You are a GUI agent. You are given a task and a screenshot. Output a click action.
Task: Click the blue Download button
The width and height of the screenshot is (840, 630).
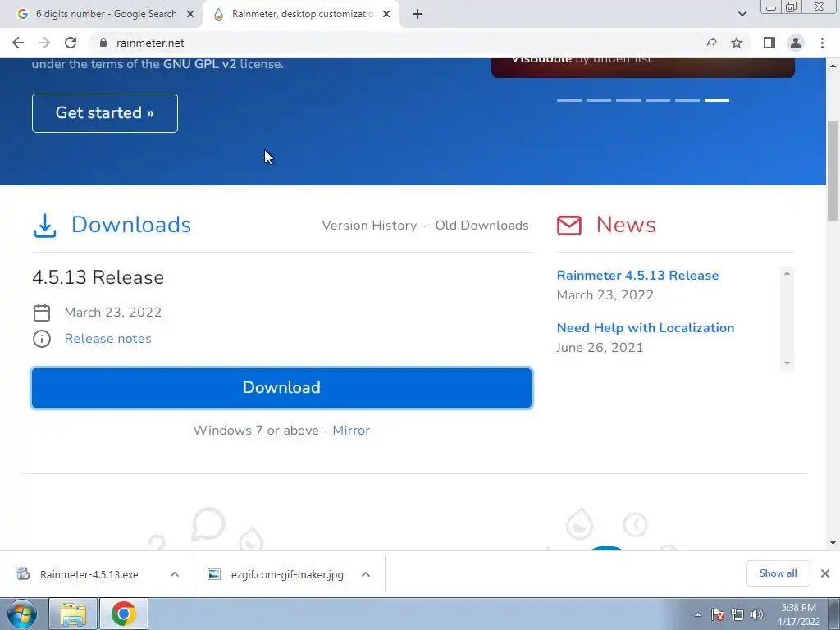coord(282,388)
